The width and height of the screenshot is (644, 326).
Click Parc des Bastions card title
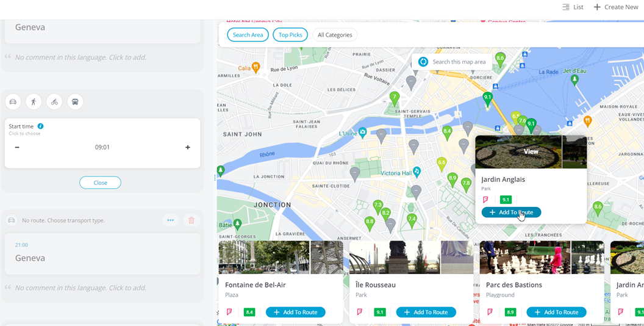pyautogui.click(x=514, y=284)
